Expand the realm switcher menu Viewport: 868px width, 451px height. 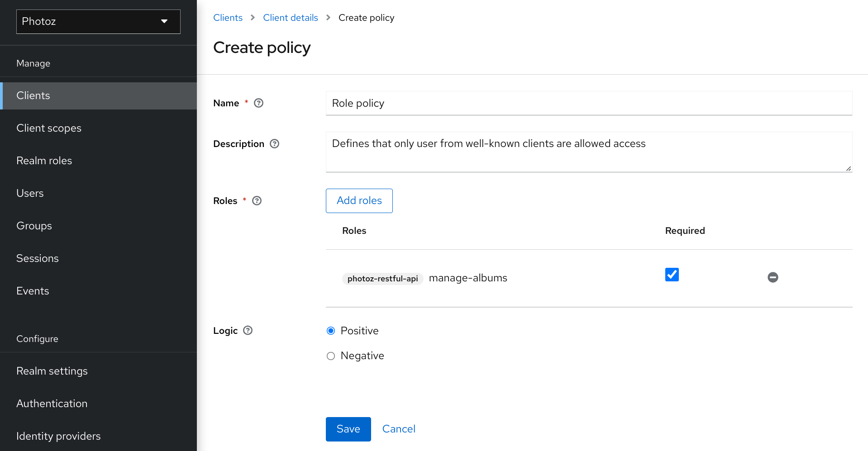(x=164, y=21)
